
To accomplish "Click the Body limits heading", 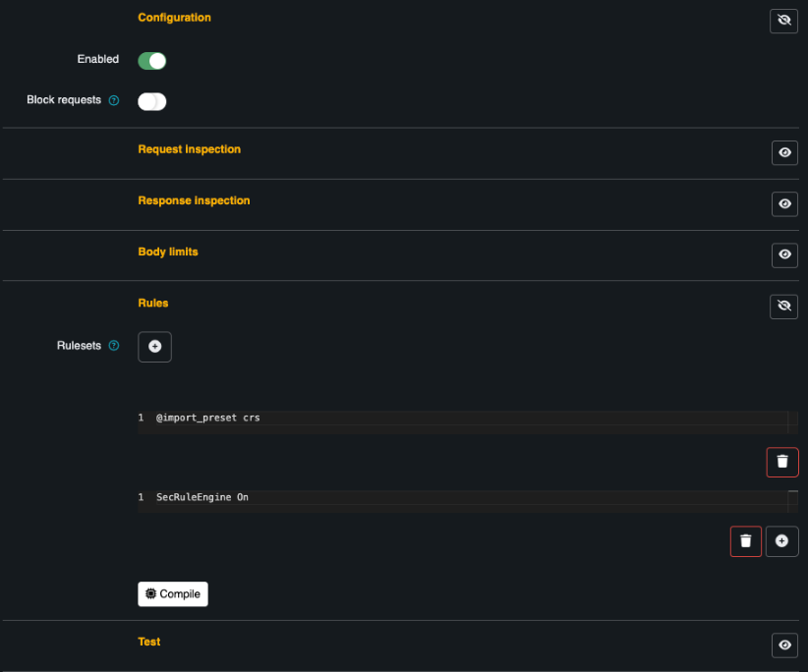I will pyautogui.click(x=168, y=252).
